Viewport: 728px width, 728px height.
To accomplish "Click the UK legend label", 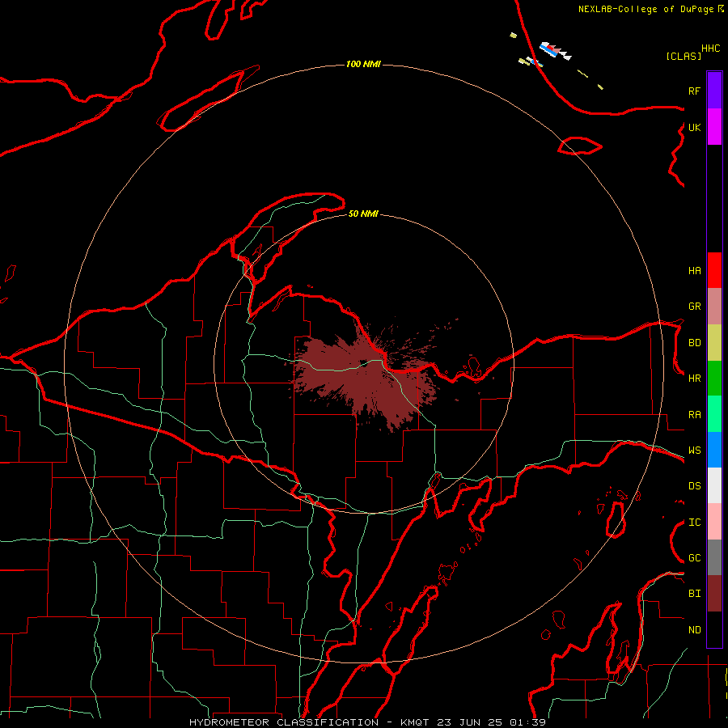I will (694, 127).
